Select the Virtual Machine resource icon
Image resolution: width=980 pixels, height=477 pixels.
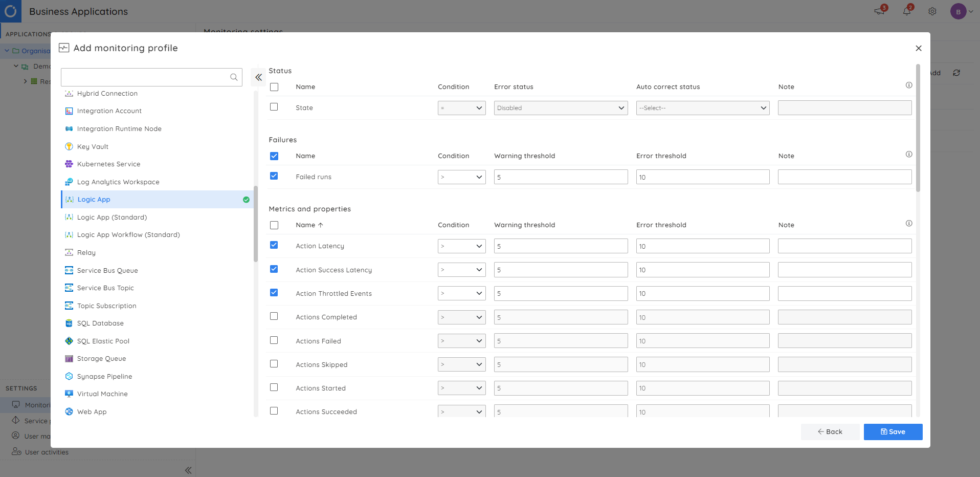70,394
